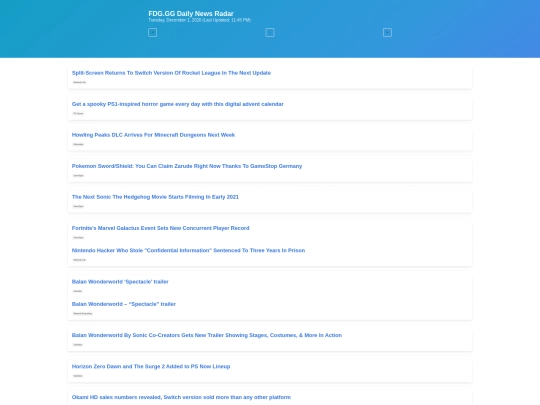Viewport: 540px width, 405px height.
Task: Click the rightmost square icon in the header
Action: (x=387, y=32)
